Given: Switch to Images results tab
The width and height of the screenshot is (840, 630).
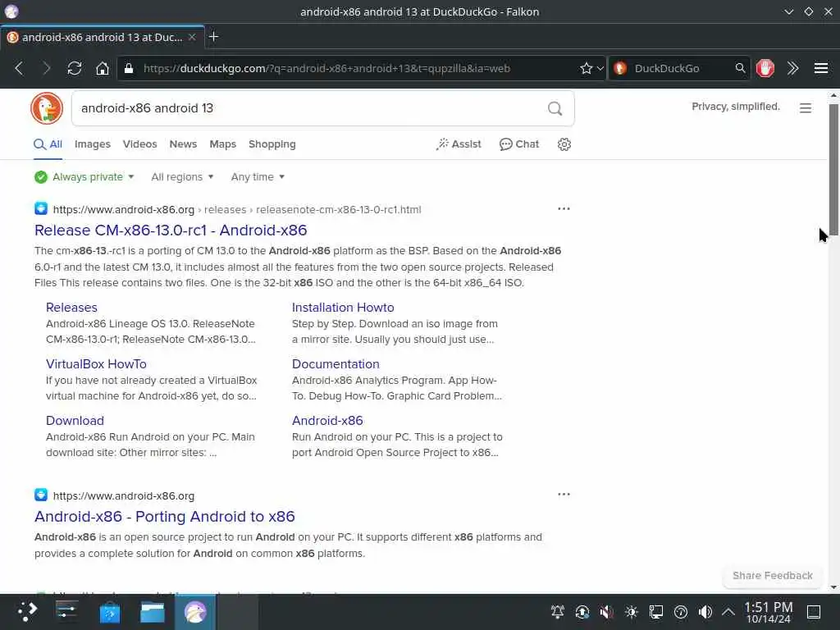Looking at the screenshot, I should [x=92, y=144].
